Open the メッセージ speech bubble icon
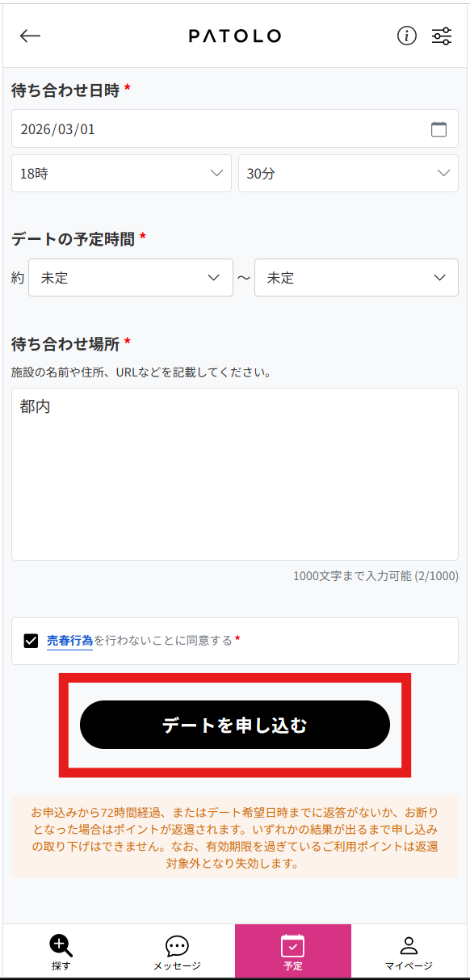Image resolution: width=470 pixels, height=980 pixels. [x=177, y=946]
